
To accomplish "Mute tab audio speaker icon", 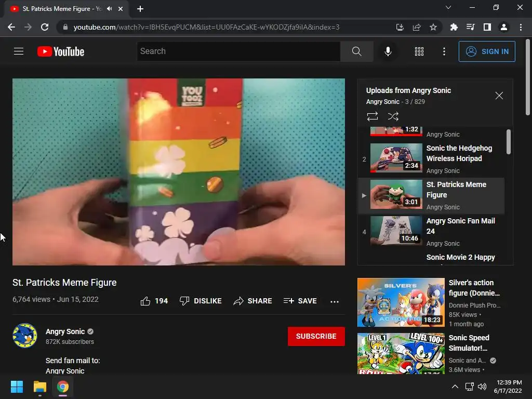I will tap(109, 9).
